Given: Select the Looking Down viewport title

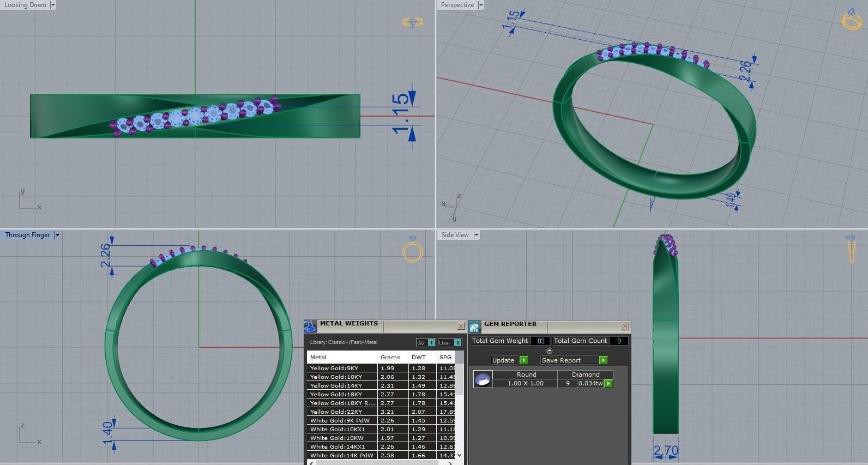Looking at the screenshot, I should pyautogui.click(x=25, y=5).
